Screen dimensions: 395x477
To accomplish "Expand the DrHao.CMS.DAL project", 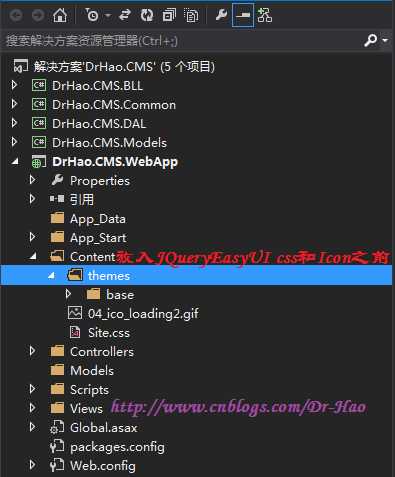I will pos(14,123).
